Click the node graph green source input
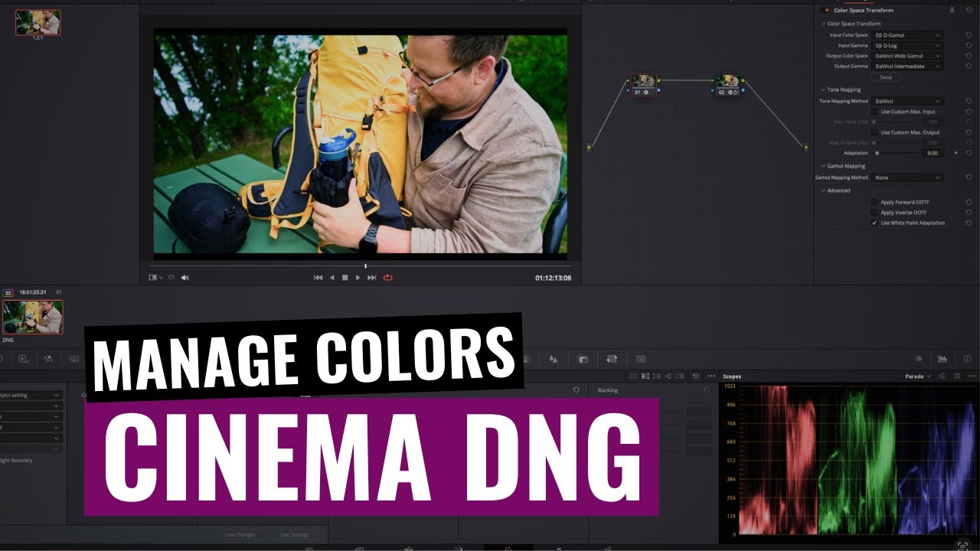 tap(589, 147)
